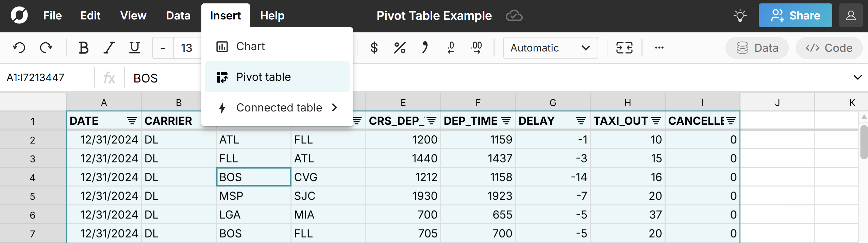Increase decimal places icon
The width and height of the screenshot is (868, 243).
[477, 48]
